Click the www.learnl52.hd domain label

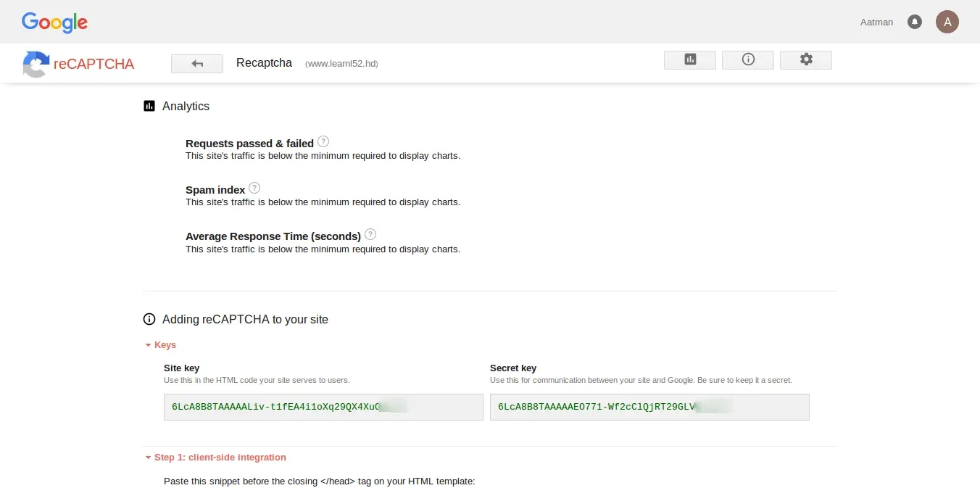click(341, 64)
